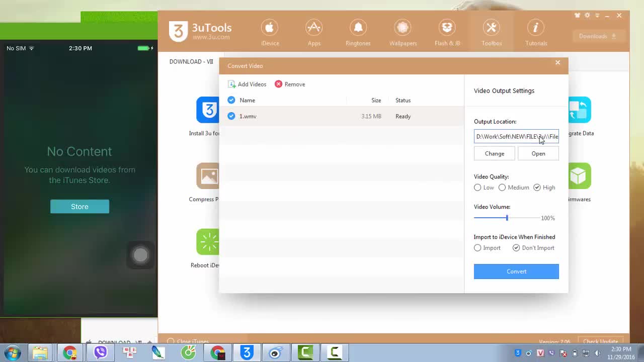Uncheck the 1.wmv file checkbox

coord(231,116)
